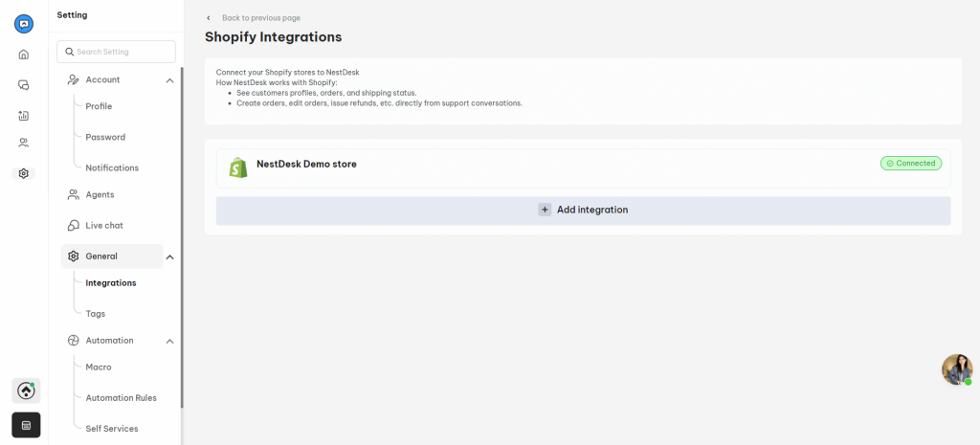This screenshot has width=980, height=445.
Task: Click the Agents people icon in menu
Action: click(x=73, y=195)
